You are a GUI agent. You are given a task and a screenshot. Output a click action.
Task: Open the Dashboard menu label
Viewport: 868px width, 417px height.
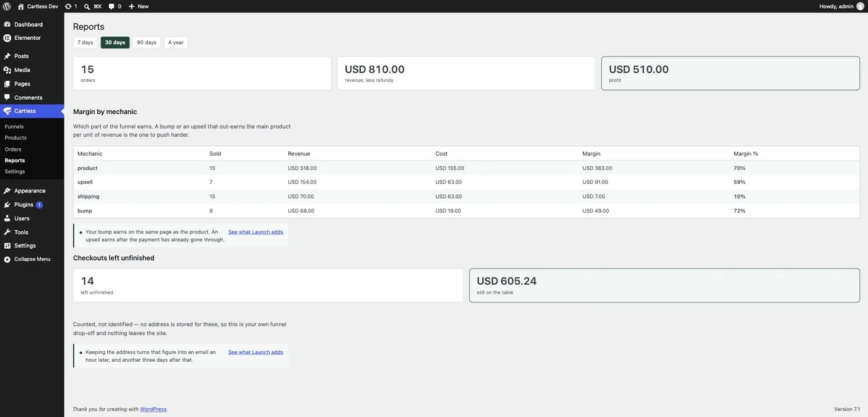tap(29, 24)
